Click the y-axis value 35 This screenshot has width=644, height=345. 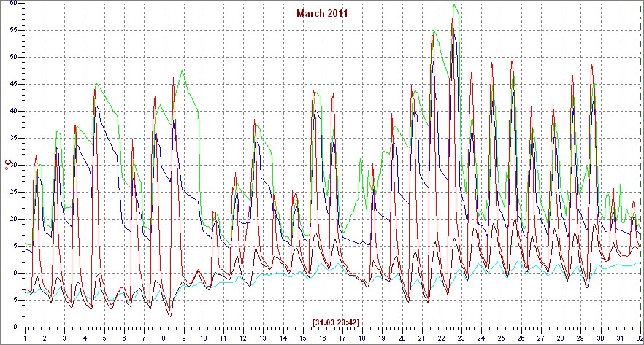click(x=13, y=138)
